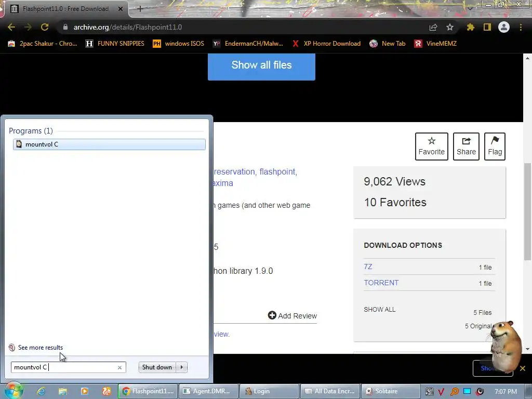Click the Windows Start orb
Screen dimensions: 532x399
pos(14,391)
